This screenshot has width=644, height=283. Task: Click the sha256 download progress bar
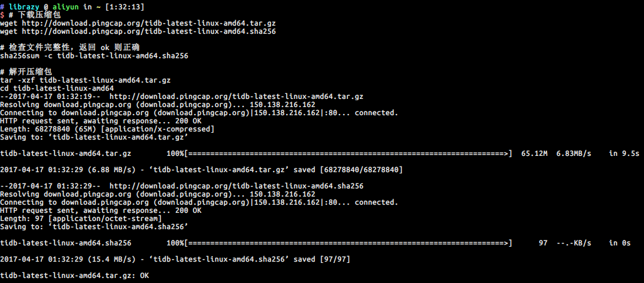[348, 243]
